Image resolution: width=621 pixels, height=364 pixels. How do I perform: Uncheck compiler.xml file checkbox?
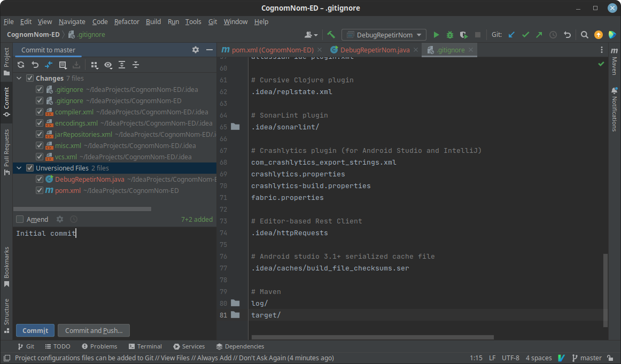coord(39,112)
